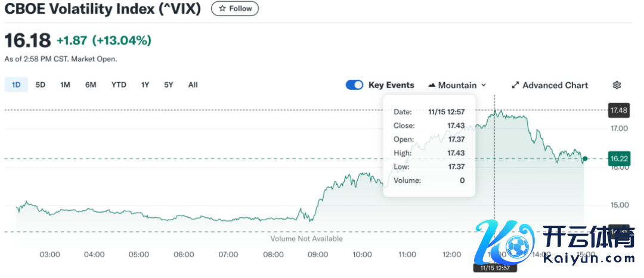The width and height of the screenshot is (644, 278).
Task: Open chart settings with the gear icon
Action: 617,85
